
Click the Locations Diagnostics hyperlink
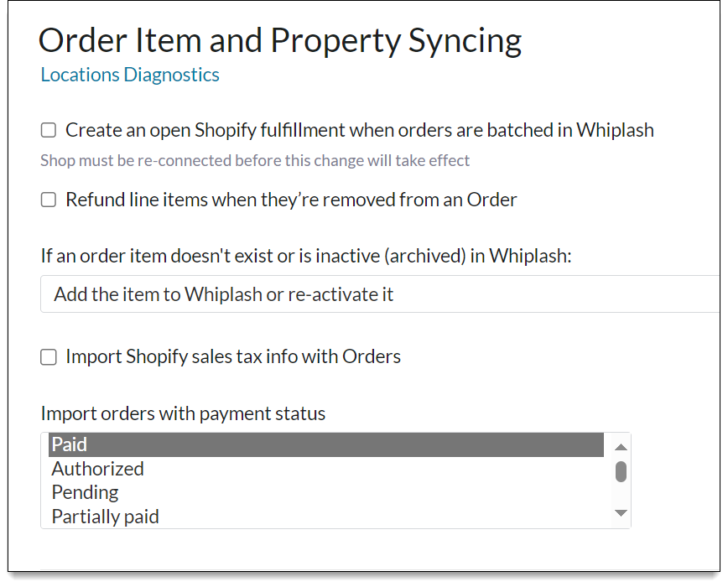(129, 75)
